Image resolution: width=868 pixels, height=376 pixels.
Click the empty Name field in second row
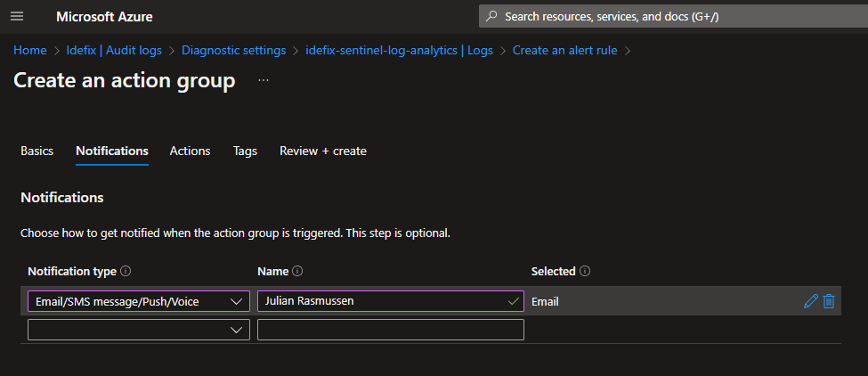[390, 330]
